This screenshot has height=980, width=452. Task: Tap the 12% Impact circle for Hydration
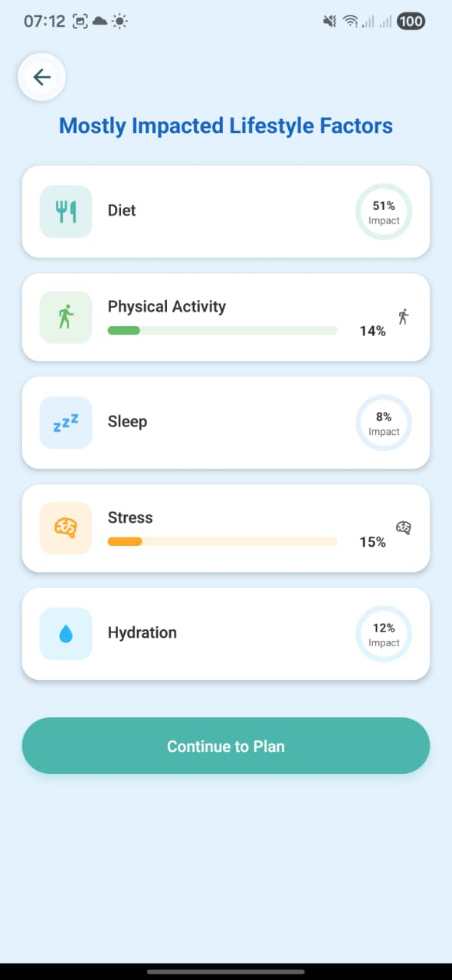(x=383, y=634)
